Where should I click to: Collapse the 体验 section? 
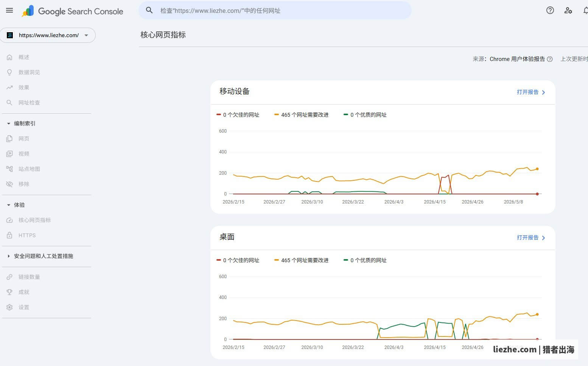click(9, 205)
